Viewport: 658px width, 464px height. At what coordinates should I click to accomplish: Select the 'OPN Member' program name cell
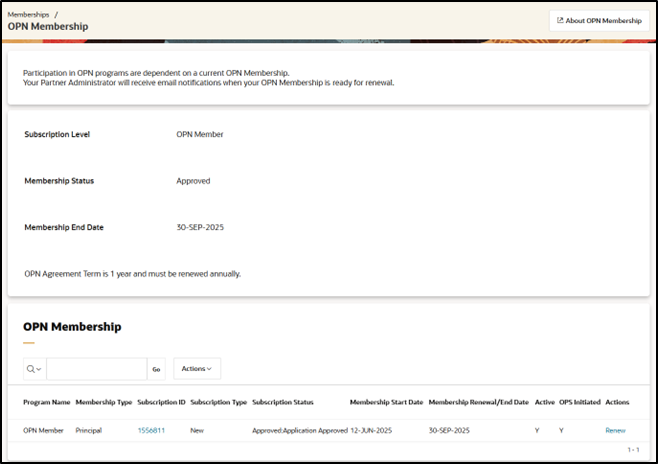click(43, 430)
